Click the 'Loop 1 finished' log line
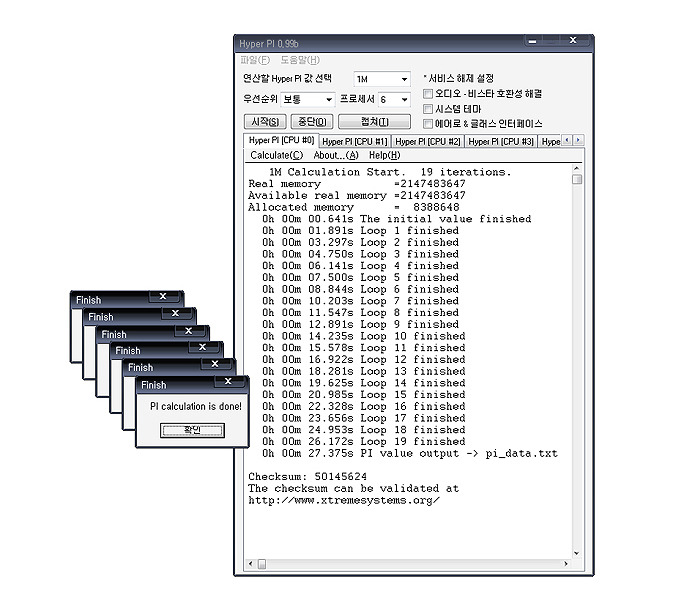This screenshot has width=700, height=594. click(x=360, y=231)
